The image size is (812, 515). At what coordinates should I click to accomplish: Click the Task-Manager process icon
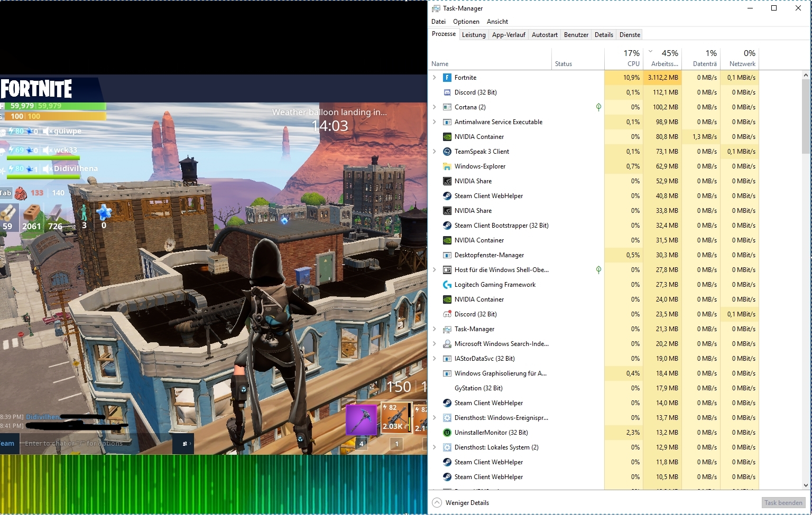tap(447, 329)
